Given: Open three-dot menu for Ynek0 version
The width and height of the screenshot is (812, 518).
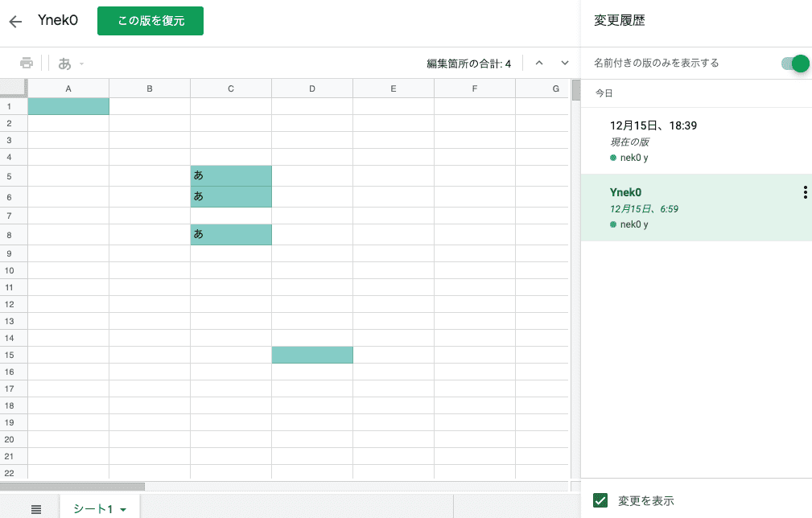Looking at the screenshot, I should [804, 192].
